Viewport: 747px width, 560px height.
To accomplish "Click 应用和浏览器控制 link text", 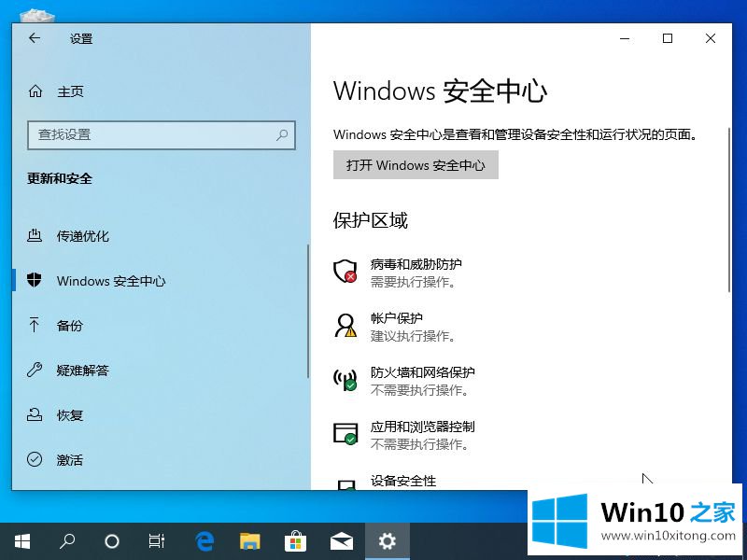I will coord(423,427).
